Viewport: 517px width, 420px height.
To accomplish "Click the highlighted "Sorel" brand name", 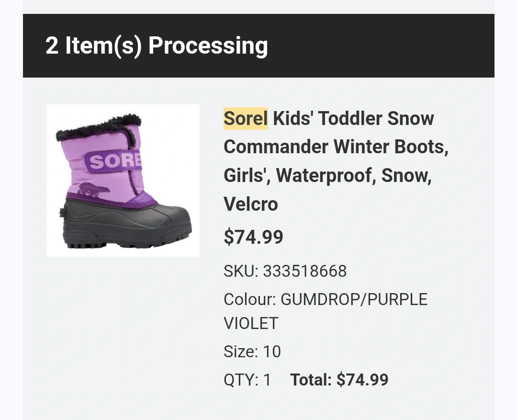I will pyautogui.click(x=245, y=118).
